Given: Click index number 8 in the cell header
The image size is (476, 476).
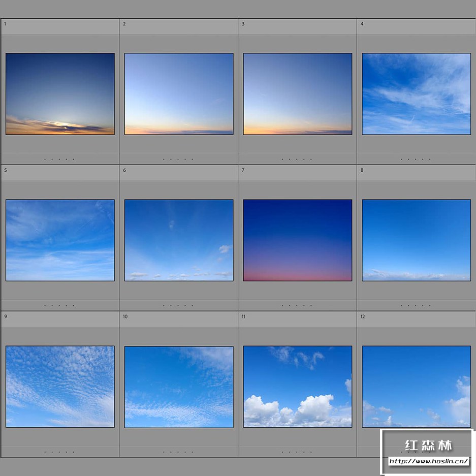Looking at the screenshot, I should [x=362, y=170].
